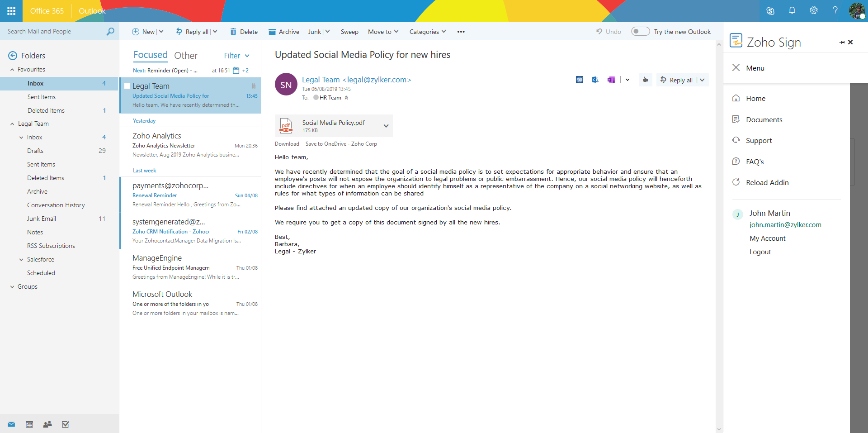Open the notifications bell
This screenshot has width=868, height=433.
(792, 10)
